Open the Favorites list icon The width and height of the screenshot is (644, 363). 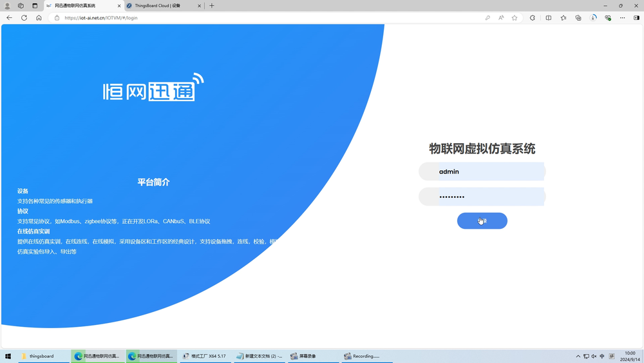[563, 18]
